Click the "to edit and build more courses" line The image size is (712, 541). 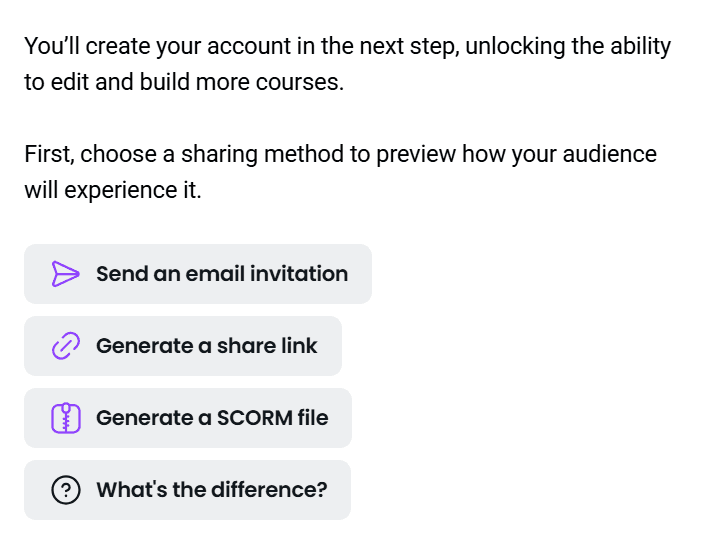[184, 82]
